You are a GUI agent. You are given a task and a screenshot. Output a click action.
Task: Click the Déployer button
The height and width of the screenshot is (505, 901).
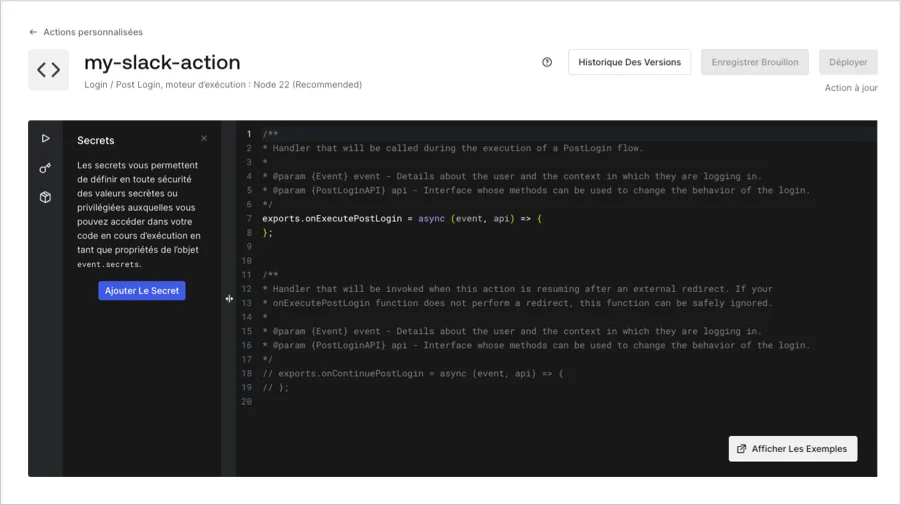(848, 62)
